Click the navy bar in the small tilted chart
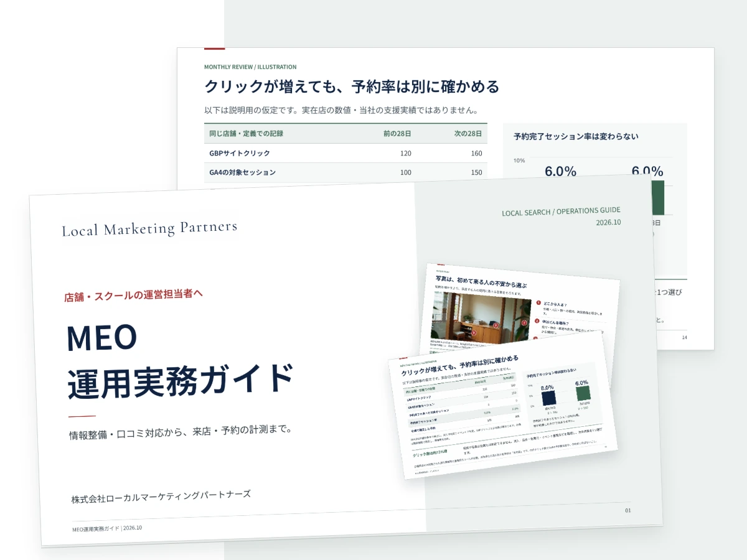The width and height of the screenshot is (747, 560). [x=549, y=399]
